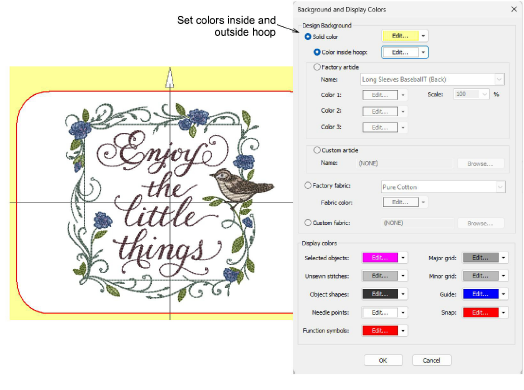The width and height of the screenshot is (524, 390).
Task: Click the Color 1 Edit button
Action: tap(380, 95)
